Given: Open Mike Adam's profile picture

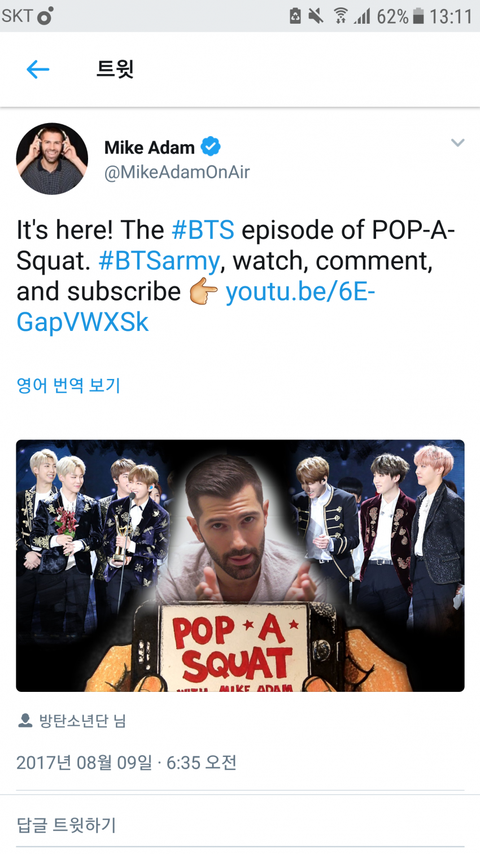Looking at the screenshot, I should pyautogui.click(x=52, y=158).
